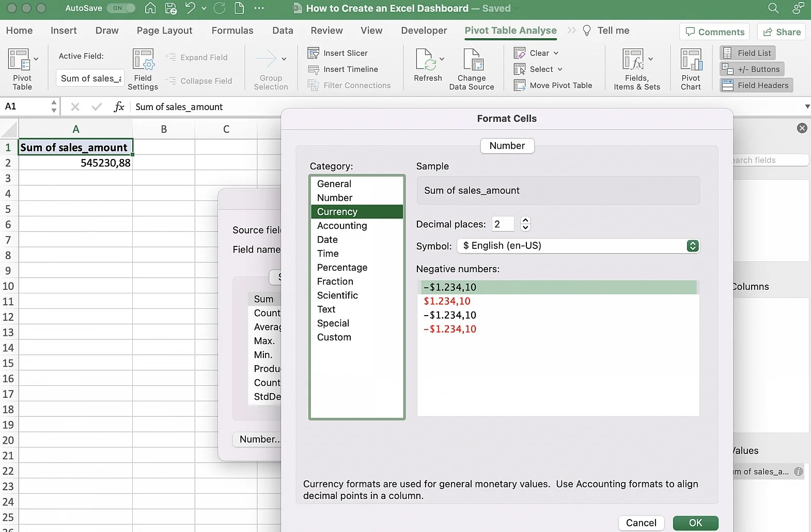The image size is (811, 532).
Task: Select red $1.234,10 negative format
Action: click(558, 301)
